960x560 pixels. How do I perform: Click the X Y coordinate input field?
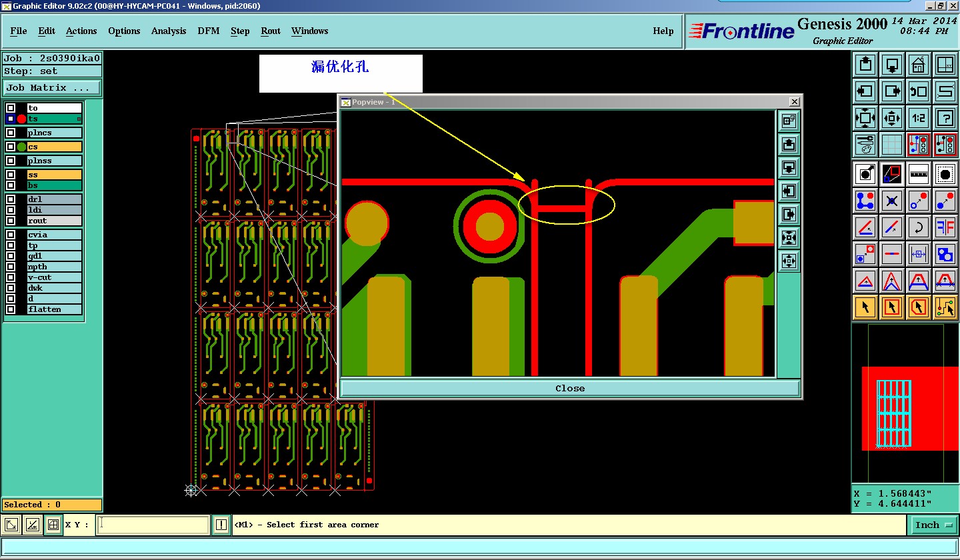tap(153, 525)
